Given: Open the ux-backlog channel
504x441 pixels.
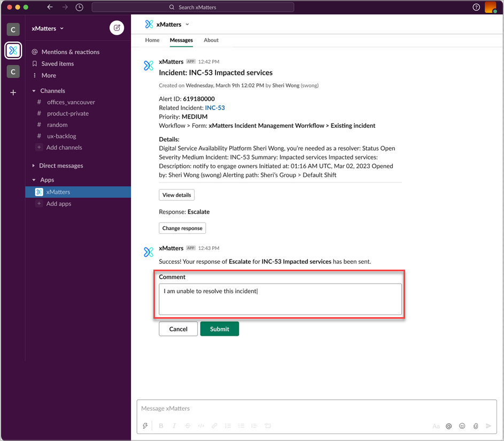Looking at the screenshot, I should [61, 136].
